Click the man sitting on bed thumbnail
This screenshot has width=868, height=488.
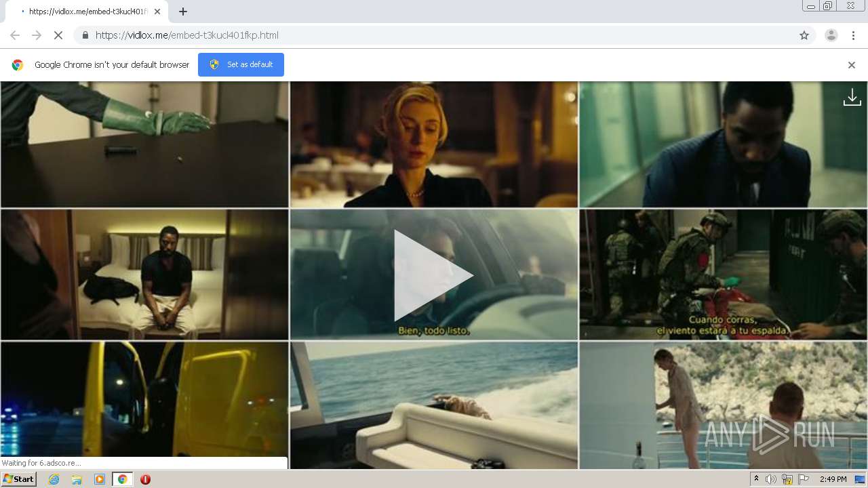click(x=144, y=274)
